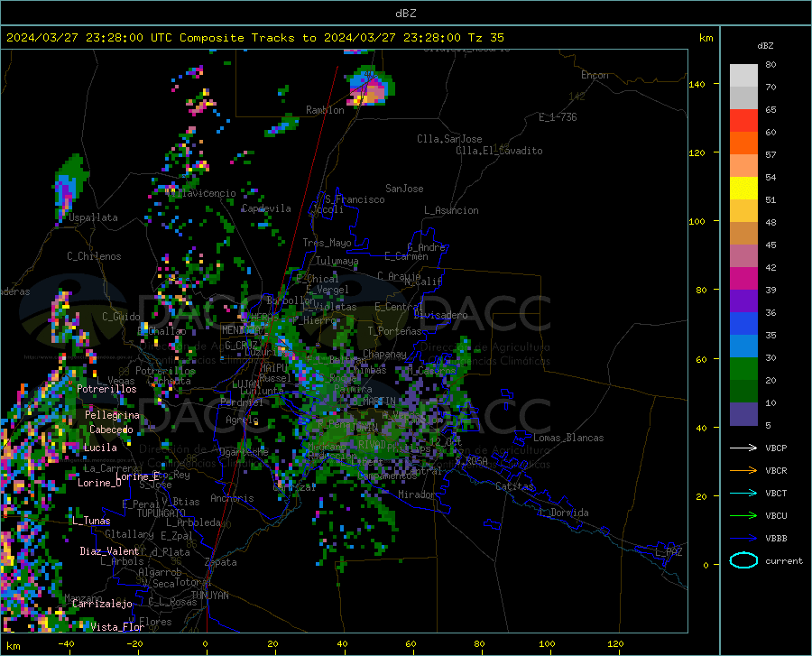The image size is (812, 656).
Task: Click the 'L_PAZ' label
Action: tap(669, 552)
